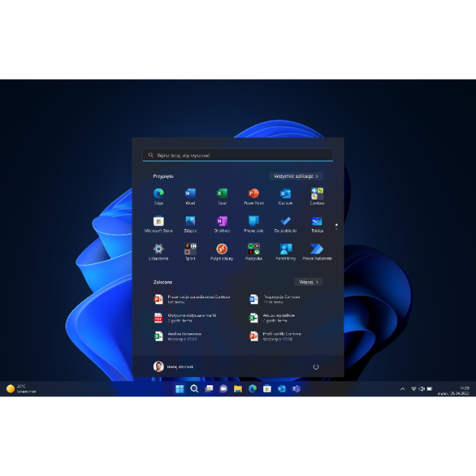Open the user account profile button
Viewport: 476px width, 476px height.
(173, 367)
